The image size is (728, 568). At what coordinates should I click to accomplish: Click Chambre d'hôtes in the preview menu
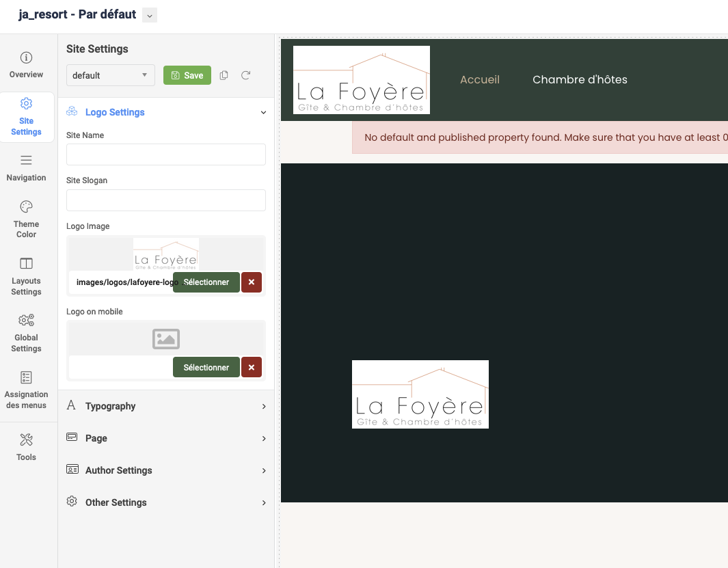pos(580,79)
